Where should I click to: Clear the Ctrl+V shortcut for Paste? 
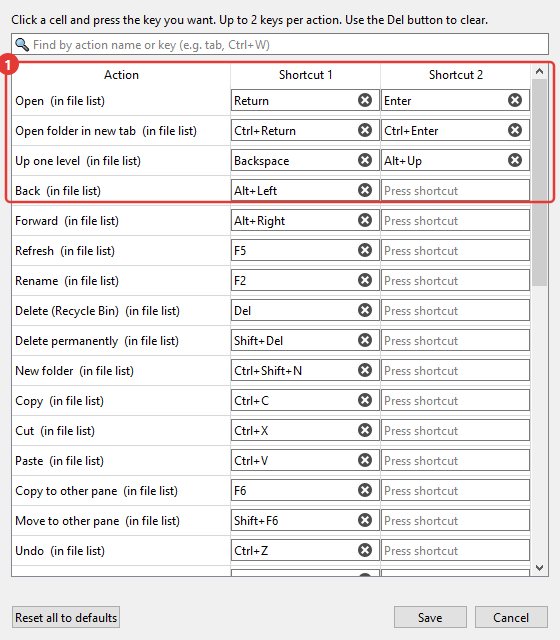pyautogui.click(x=365, y=460)
